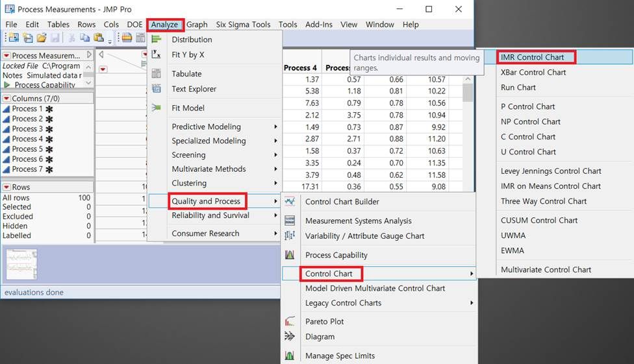
Task: Click the Save disk toolbar icon
Action: click(x=55, y=38)
